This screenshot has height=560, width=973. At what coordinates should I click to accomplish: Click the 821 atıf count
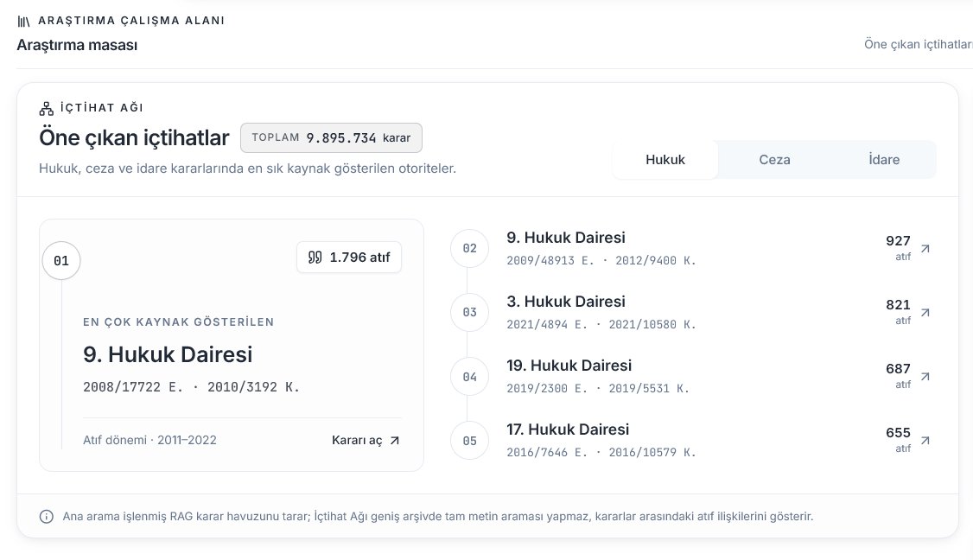[x=898, y=311]
